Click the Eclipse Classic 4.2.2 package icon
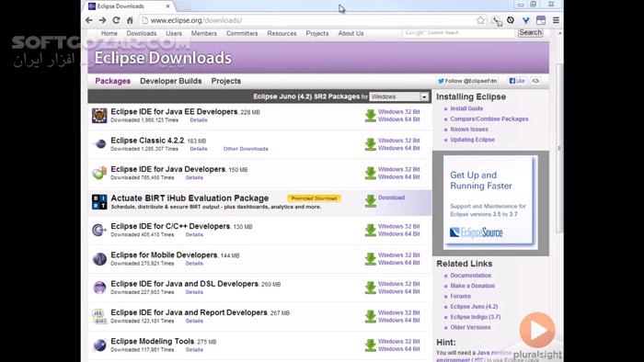 (x=99, y=144)
